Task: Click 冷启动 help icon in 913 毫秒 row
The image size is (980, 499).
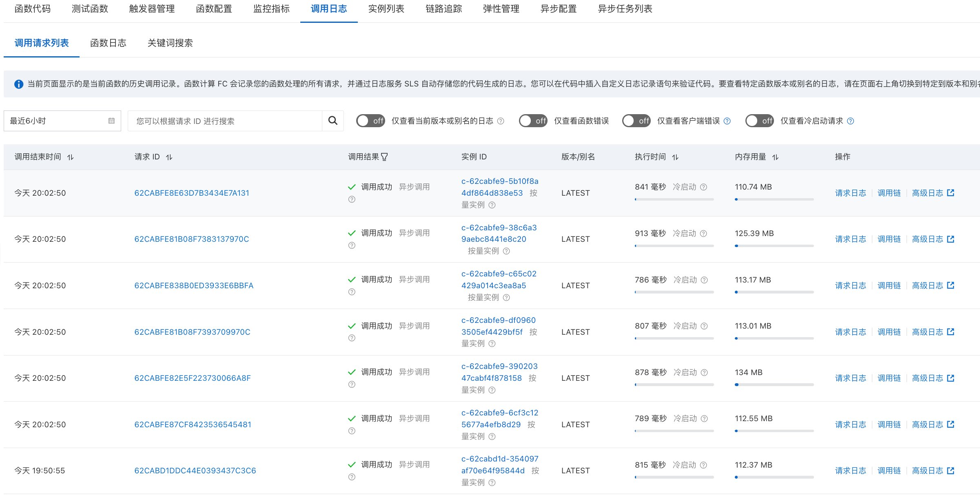Action: click(x=703, y=234)
